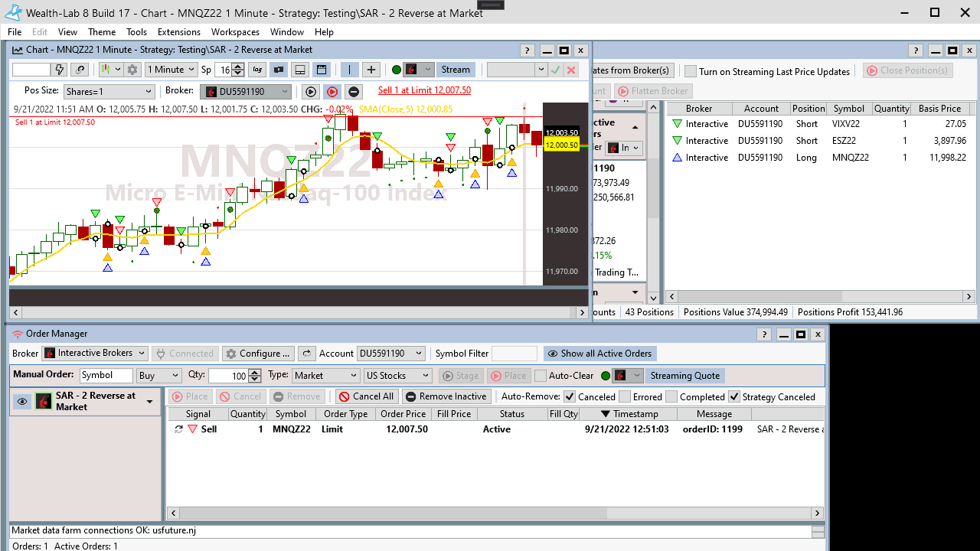980x551 pixels.
Task: Uncheck Strategy Canceled checkbox
Action: (734, 396)
